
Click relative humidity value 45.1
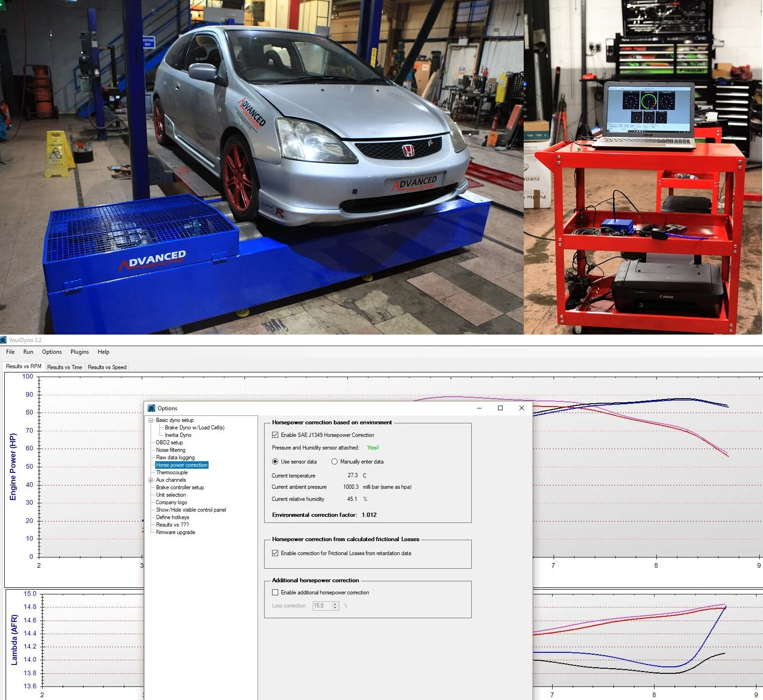coord(352,499)
